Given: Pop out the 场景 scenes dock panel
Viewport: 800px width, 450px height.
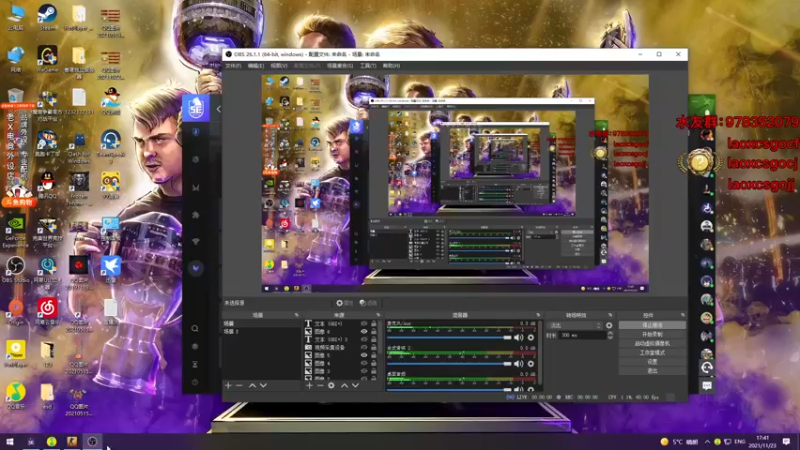Looking at the screenshot, I should point(296,315).
